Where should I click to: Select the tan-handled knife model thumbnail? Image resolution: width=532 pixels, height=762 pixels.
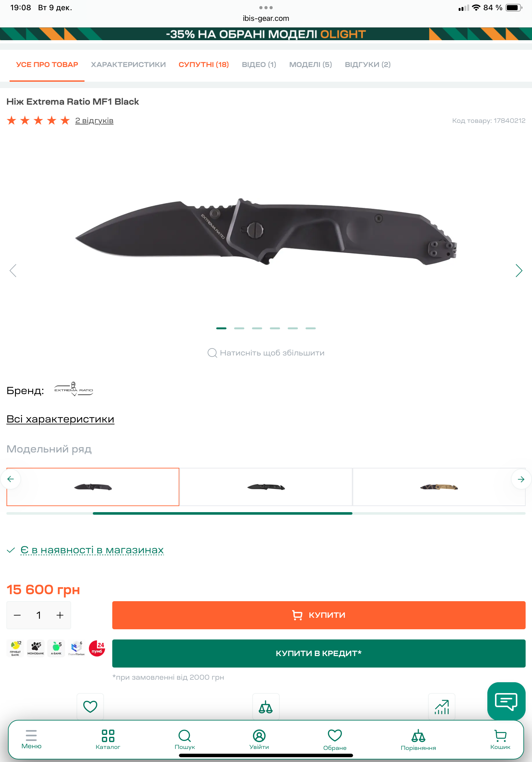click(439, 487)
